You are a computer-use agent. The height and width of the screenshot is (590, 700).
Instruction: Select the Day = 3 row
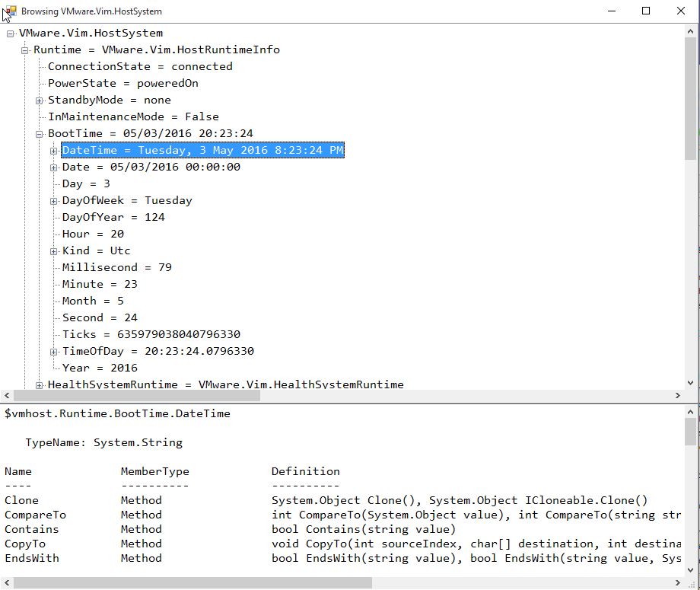(x=86, y=183)
